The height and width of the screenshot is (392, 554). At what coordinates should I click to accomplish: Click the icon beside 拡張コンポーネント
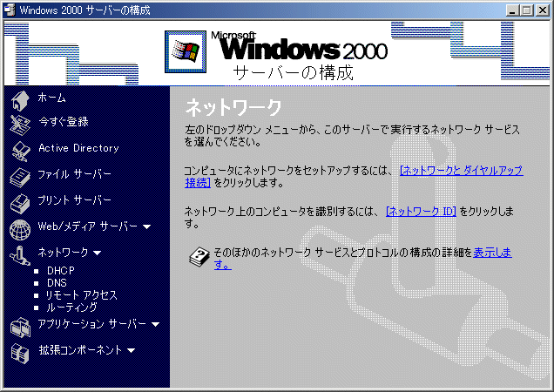point(20,353)
